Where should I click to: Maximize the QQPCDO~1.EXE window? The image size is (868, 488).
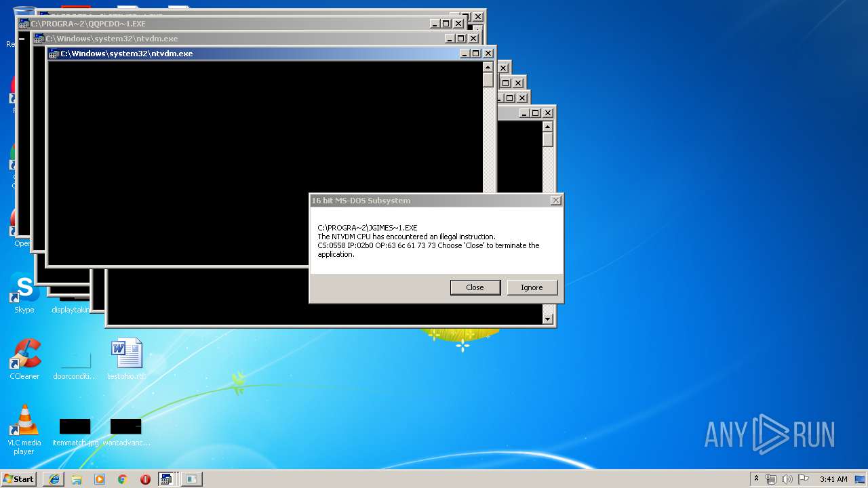pos(446,24)
